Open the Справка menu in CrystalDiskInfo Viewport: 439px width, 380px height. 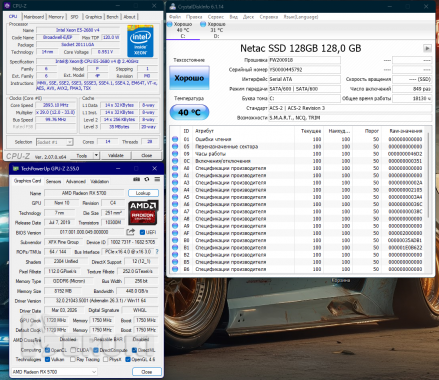pyautogui.click(x=269, y=17)
